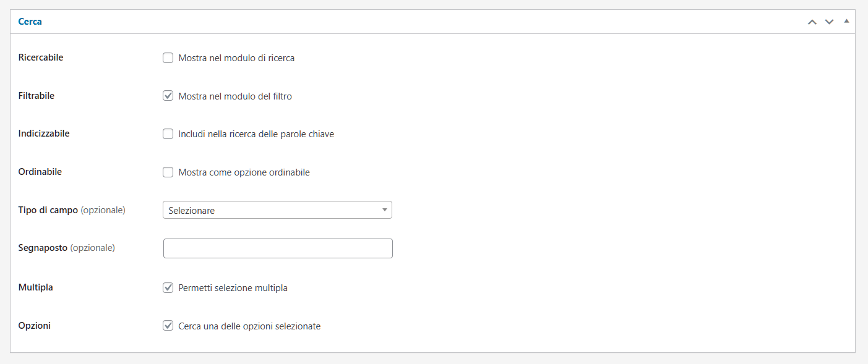Click the 'Mostra come opzione ordinabile' label text

244,172
